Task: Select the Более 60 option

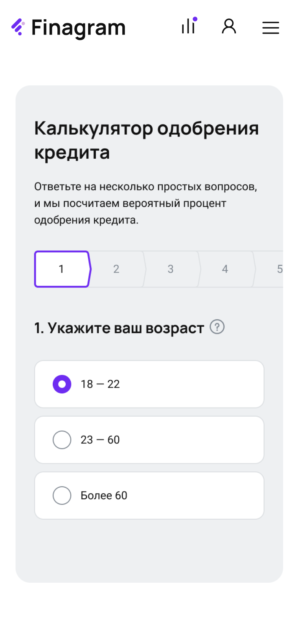Action: 62,495
